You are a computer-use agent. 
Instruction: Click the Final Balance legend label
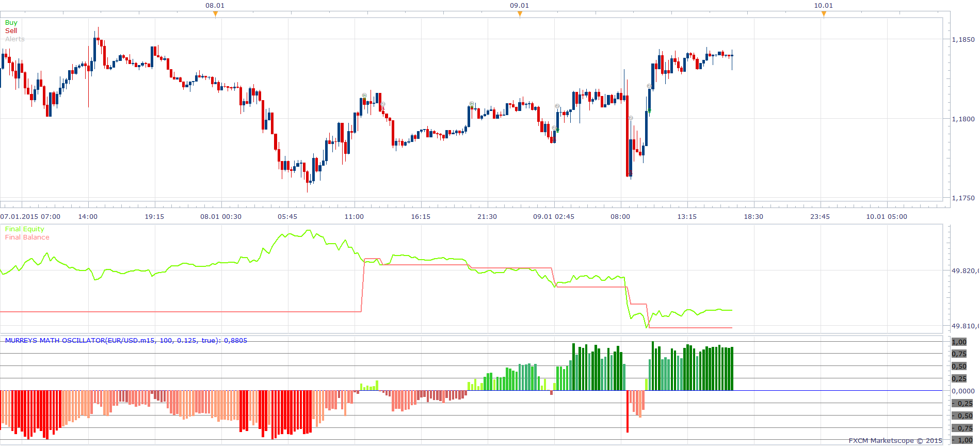27,237
